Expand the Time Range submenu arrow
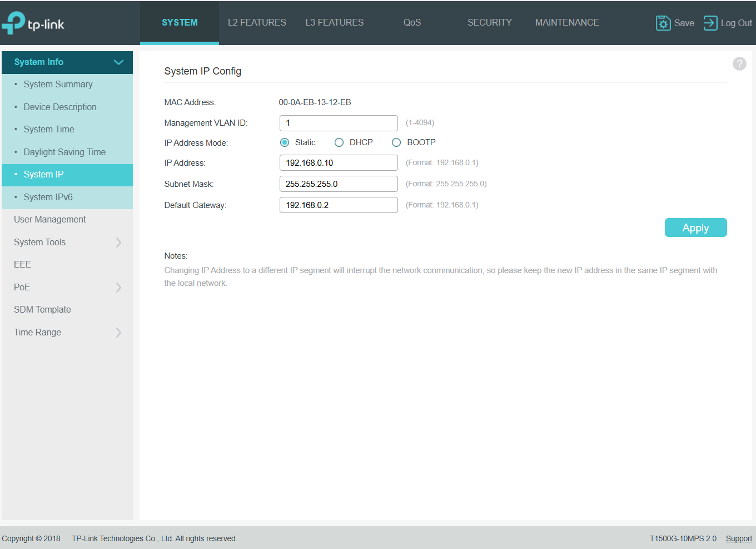The height and width of the screenshot is (549, 756). click(118, 333)
